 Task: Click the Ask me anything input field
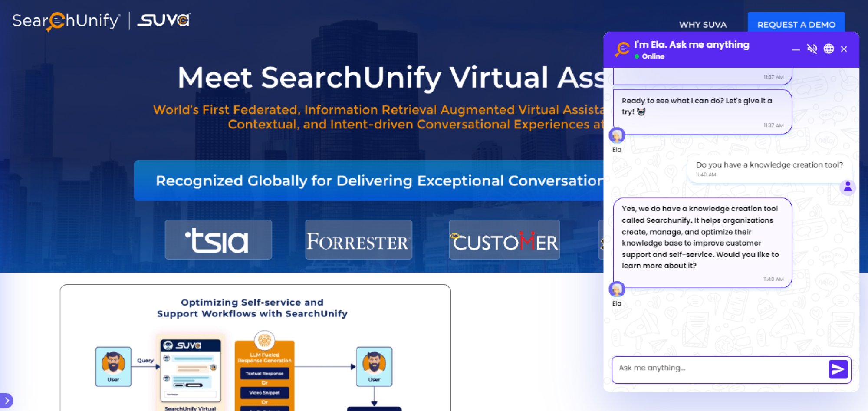click(x=720, y=368)
